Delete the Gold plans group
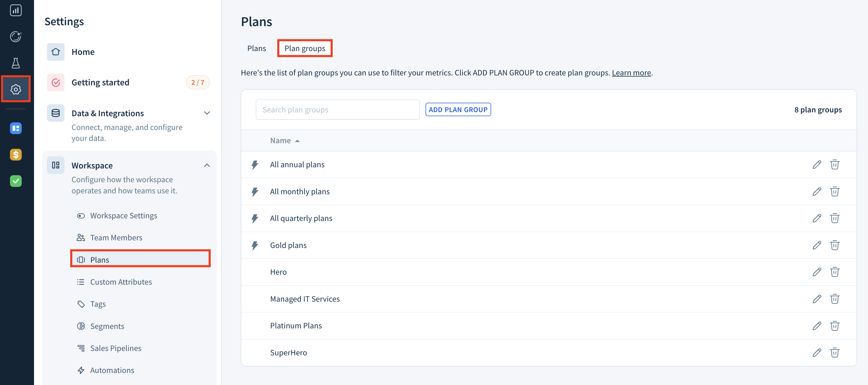This screenshot has height=385, width=868. [834, 245]
